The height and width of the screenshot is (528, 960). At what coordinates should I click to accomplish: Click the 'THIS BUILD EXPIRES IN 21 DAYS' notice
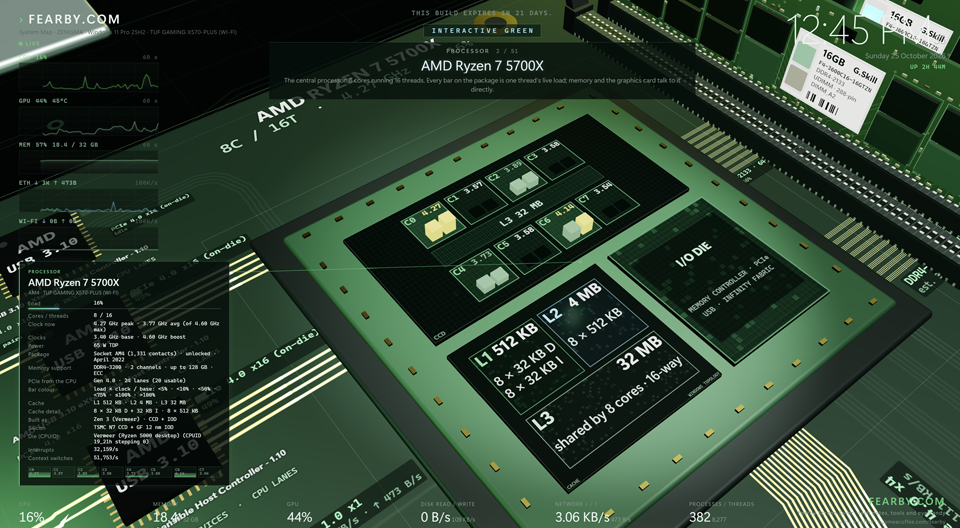pyautogui.click(x=482, y=13)
